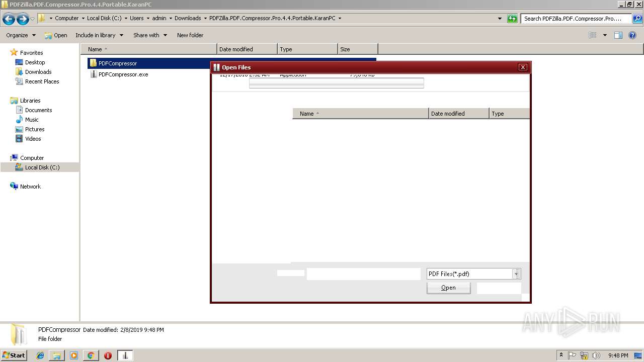Select Network in navigation pane
The width and height of the screenshot is (644, 362).
(x=30, y=187)
